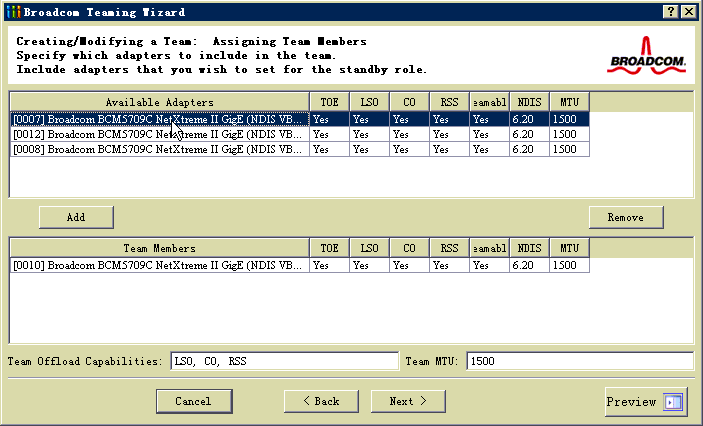Click the help question mark icon in title bar
703x426 pixels.
[671, 12]
